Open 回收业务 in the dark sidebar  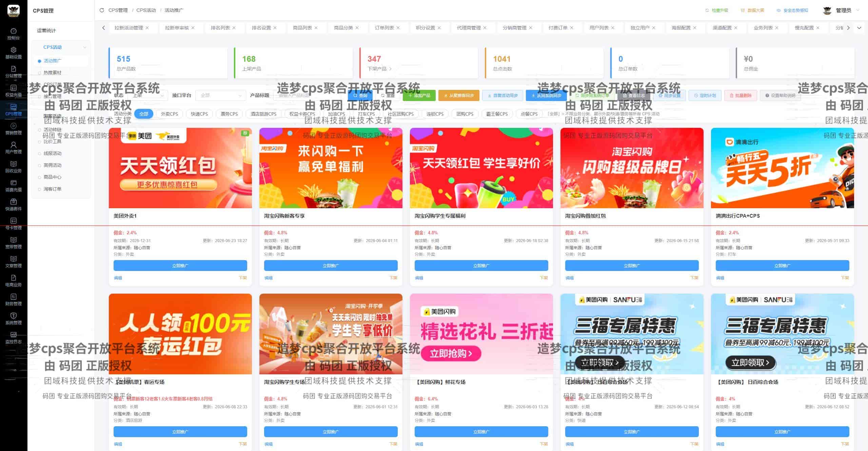click(14, 167)
